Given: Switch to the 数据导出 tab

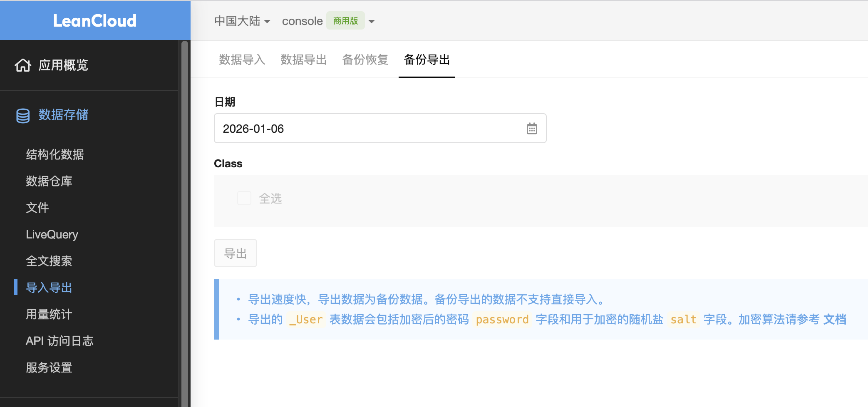Looking at the screenshot, I should tap(303, 60).
